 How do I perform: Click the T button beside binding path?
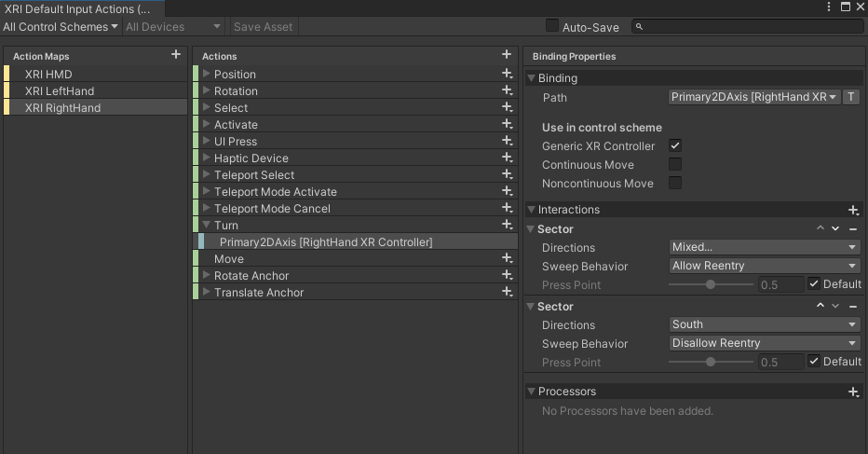851,97
